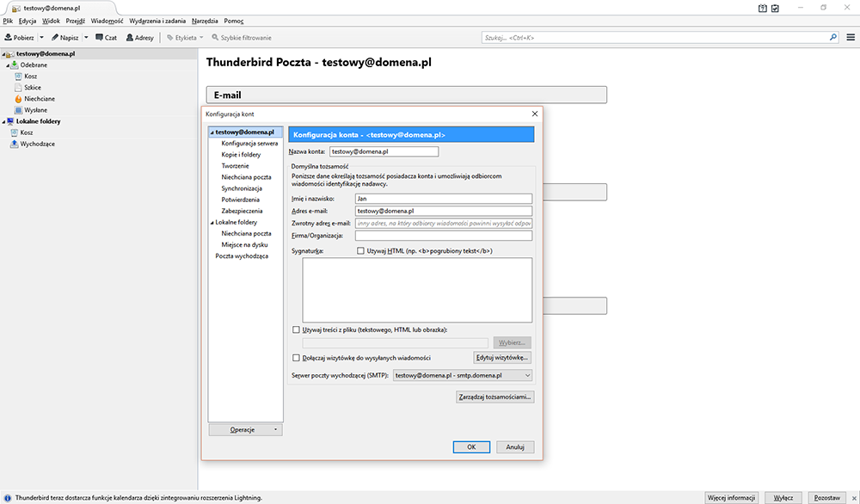Confirm the dialog with OK
Screen dimensions: 860x504
471,447
